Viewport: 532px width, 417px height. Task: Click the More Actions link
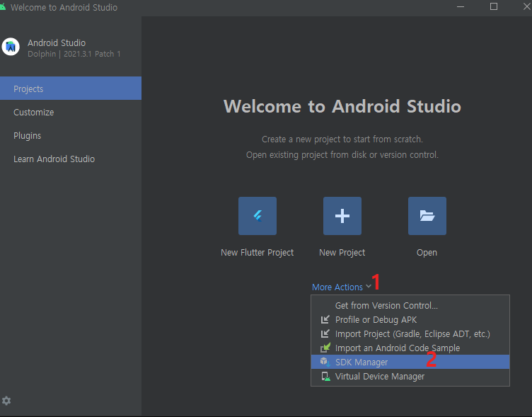(337, 287)
